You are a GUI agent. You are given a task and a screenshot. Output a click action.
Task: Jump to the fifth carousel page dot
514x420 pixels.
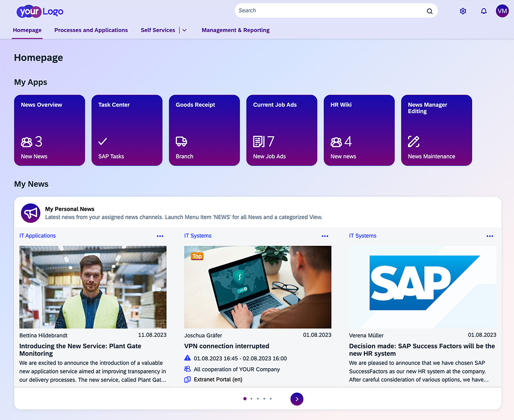click(x=271, y=399)
